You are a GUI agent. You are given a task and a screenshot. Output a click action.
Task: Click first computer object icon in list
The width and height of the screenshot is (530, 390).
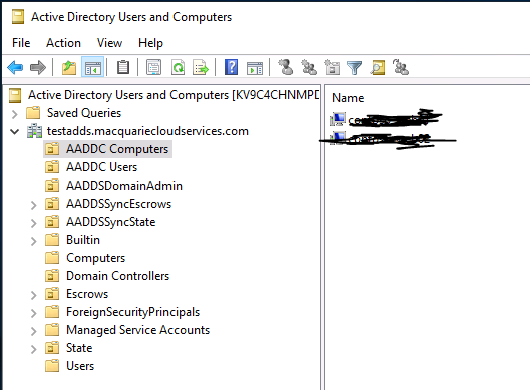click(338, 119)
